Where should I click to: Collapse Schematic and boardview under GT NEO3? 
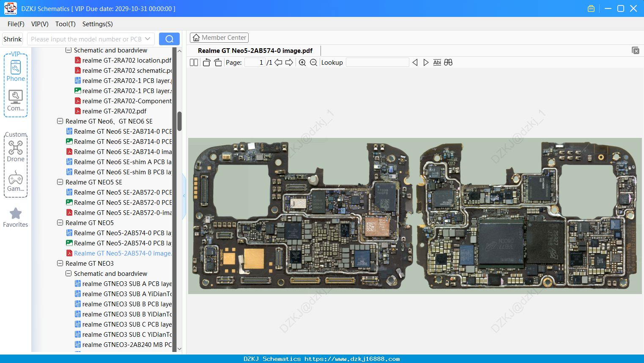click(x=69, y=274)
